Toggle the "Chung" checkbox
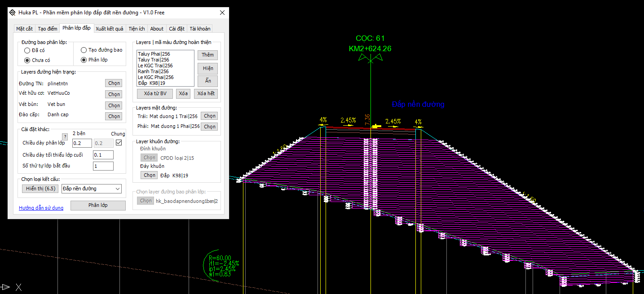 (x=119, y=143)
